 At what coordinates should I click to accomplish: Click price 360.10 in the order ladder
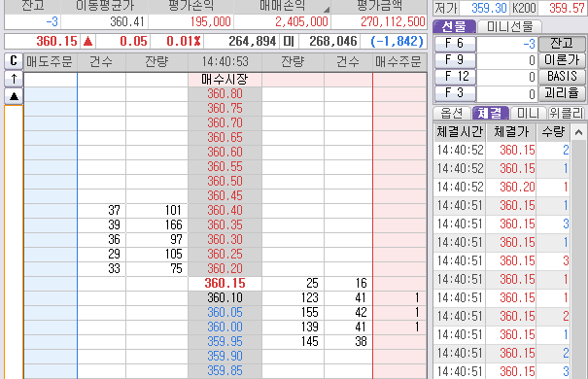[x=225, y=298]
